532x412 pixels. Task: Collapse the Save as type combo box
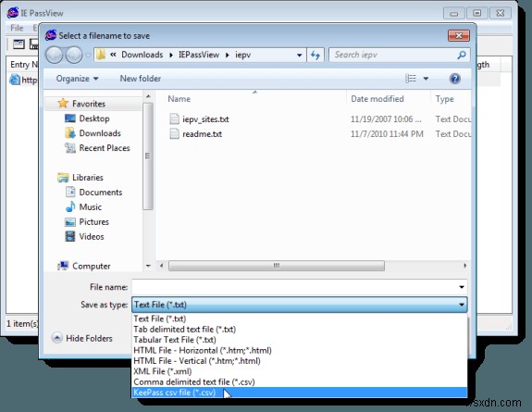pyautogui.click(x=462, y=305)
